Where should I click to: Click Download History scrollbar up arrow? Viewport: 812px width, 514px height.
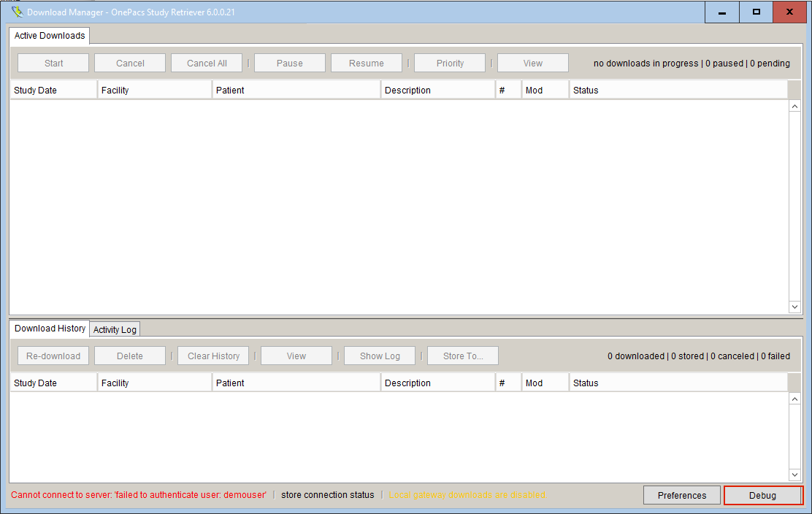[795, 399]
